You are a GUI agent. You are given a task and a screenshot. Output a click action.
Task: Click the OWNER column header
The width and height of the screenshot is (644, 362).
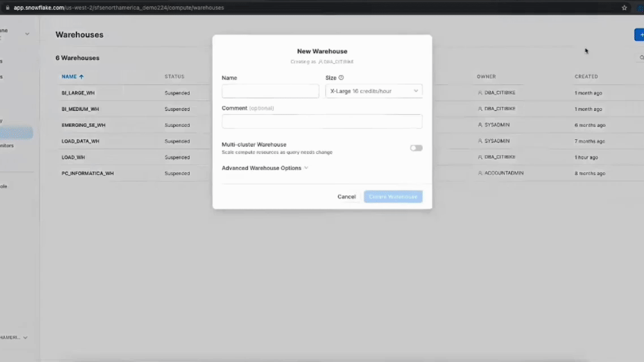pyautogui.click(x=486, y=77)
